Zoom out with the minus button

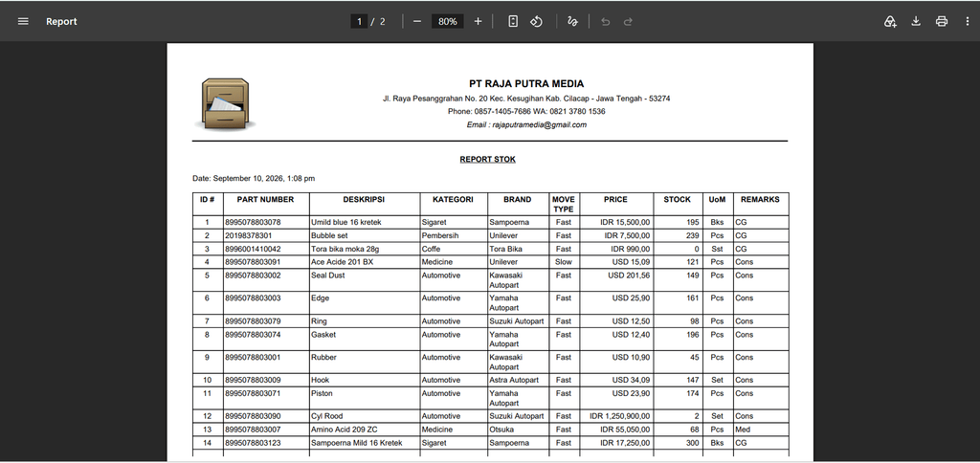[x=417, y=21]
